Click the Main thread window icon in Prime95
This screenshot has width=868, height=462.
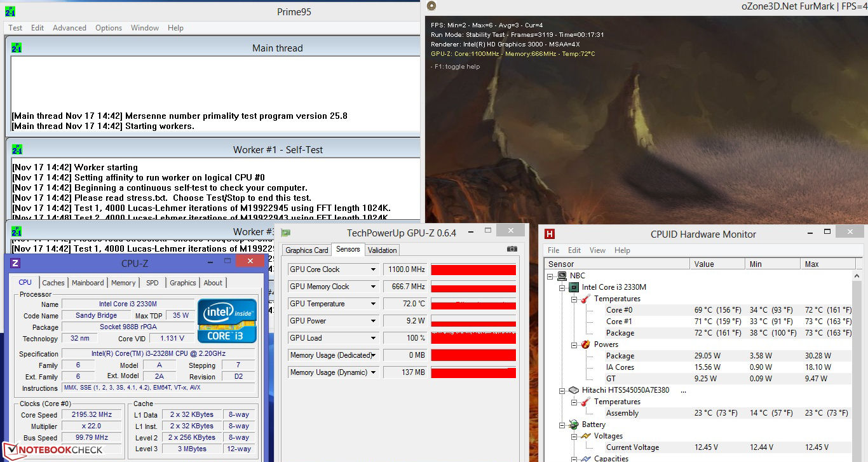click(17, 48)
